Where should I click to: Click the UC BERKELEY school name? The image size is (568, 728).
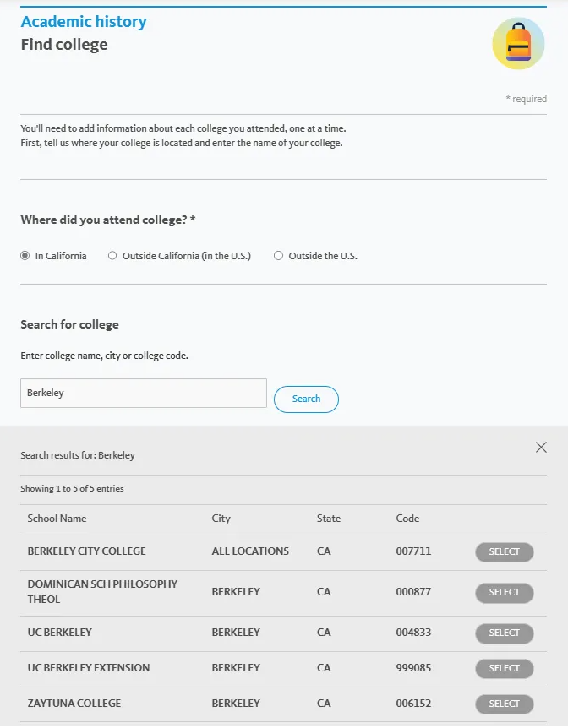[x=60, y=633]
